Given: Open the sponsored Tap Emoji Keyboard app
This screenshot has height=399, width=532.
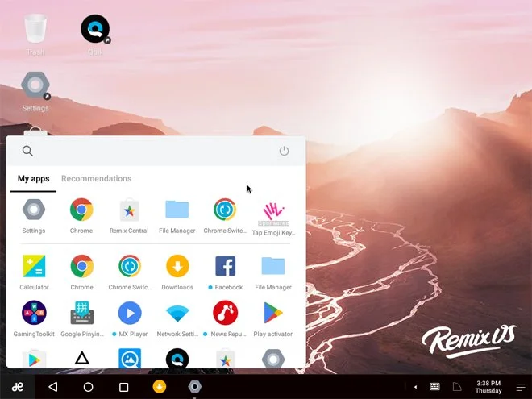Looking at the screenshot, I should [x=273, y=217].
